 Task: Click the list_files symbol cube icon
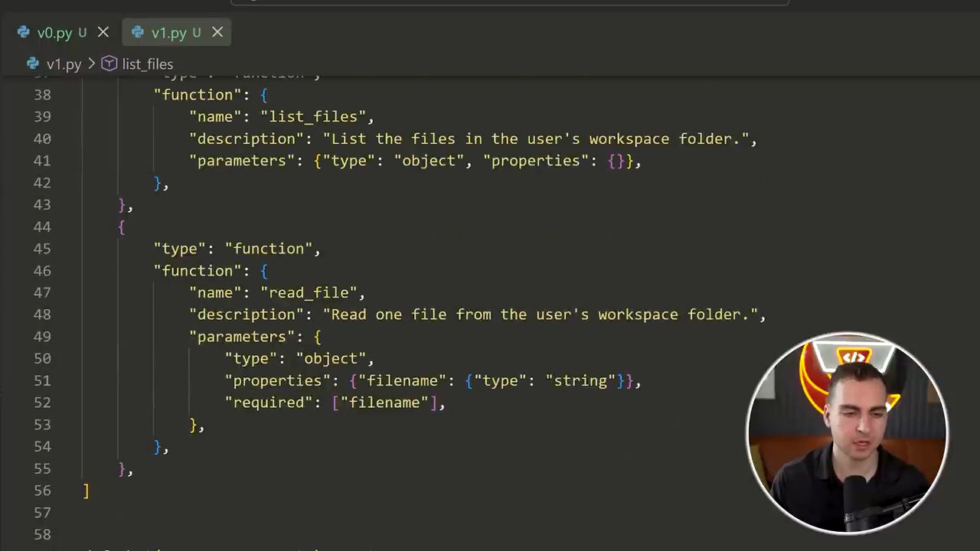tap(109, 64)
